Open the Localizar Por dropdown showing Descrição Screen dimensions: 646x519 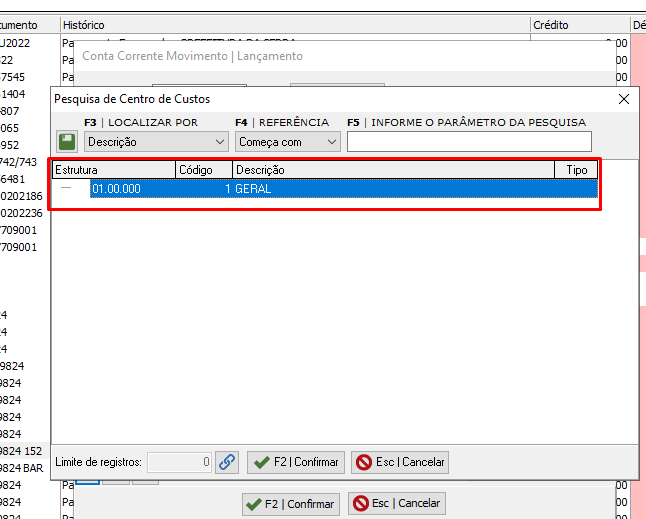[156, 142]
